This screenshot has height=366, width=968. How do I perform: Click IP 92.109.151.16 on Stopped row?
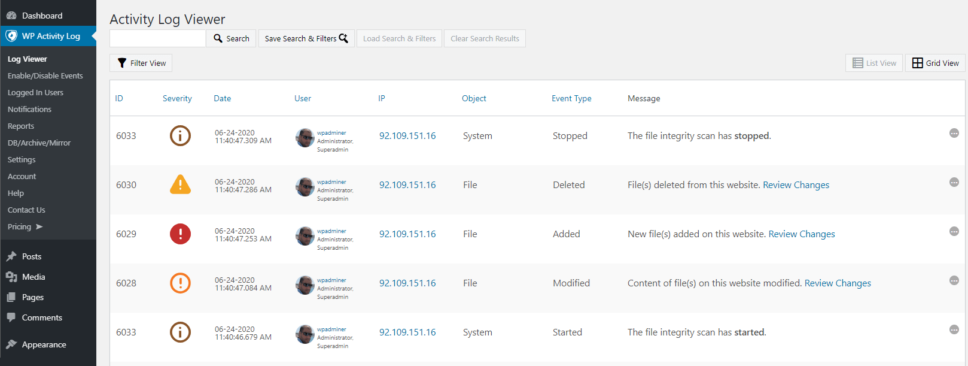click(407, 136)
